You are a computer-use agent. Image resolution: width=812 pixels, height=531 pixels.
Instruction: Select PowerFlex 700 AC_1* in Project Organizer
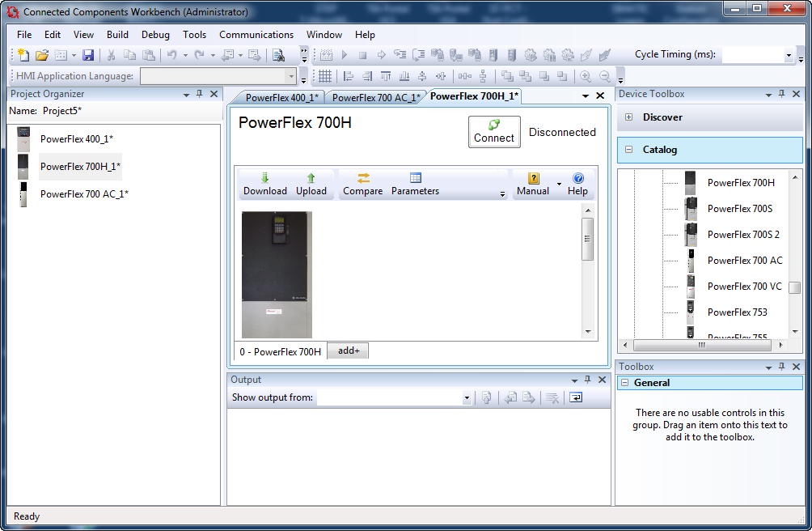(x=84, y=193)
